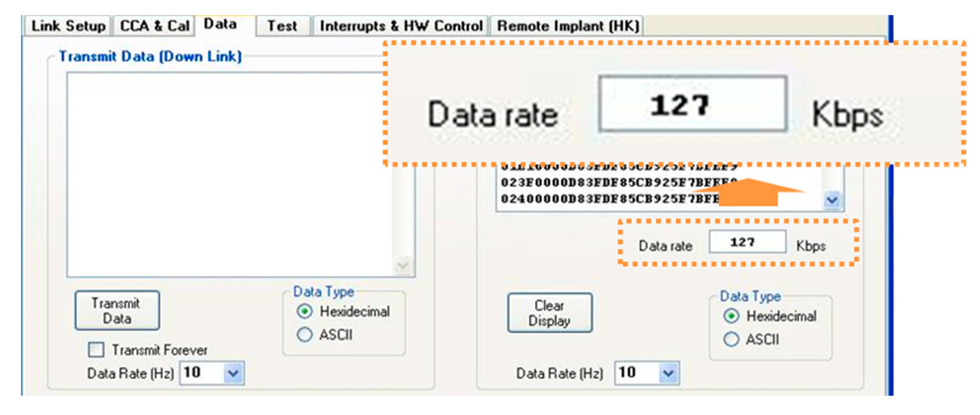Select Hexidecimal radio beside Clear Display
This screenshot has width=980, height=415.
pos(731,316)
